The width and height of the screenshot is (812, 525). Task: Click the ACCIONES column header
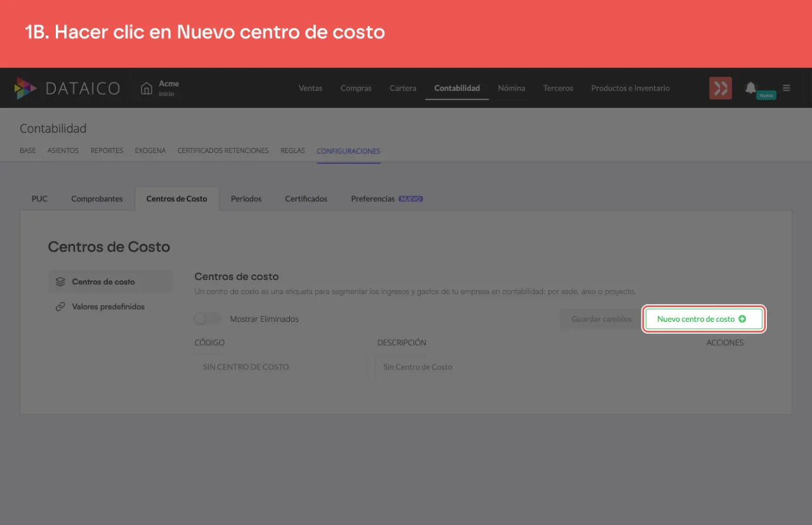(x=725, y=342)
